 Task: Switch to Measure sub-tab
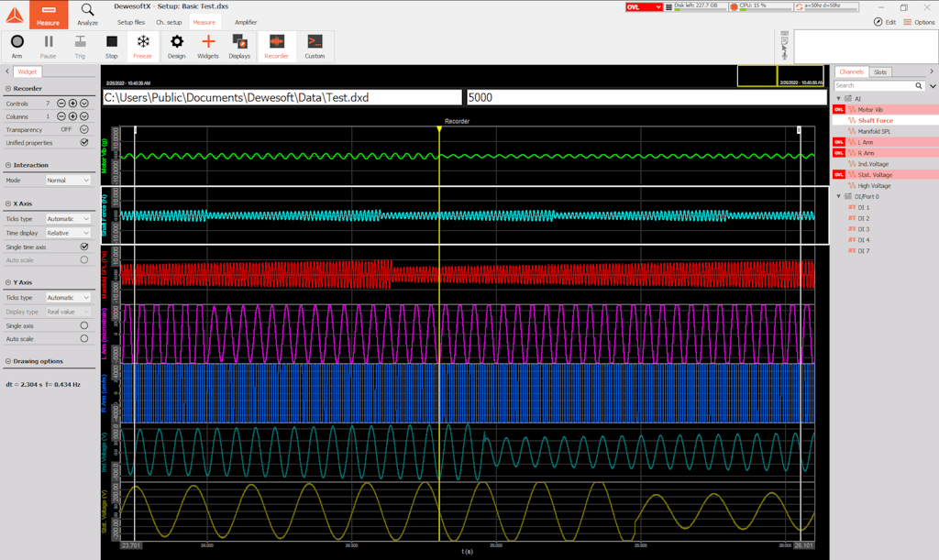[x=204, y=22]
